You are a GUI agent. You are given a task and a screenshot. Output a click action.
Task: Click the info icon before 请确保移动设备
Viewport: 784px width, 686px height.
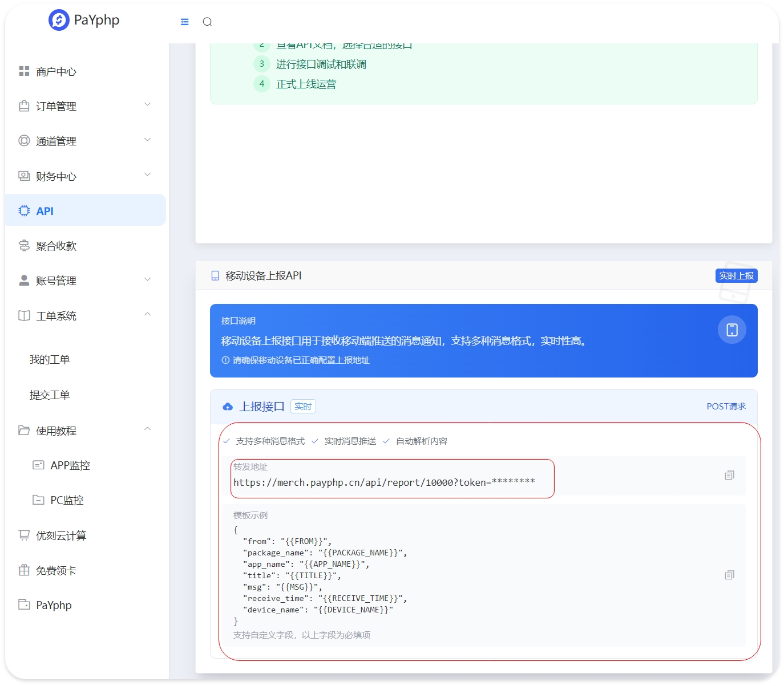point(225,360)
